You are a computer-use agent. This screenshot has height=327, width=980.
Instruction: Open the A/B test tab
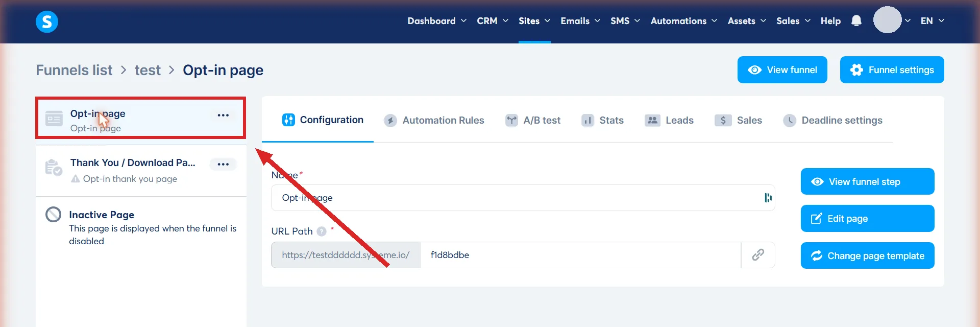point(533,120)
